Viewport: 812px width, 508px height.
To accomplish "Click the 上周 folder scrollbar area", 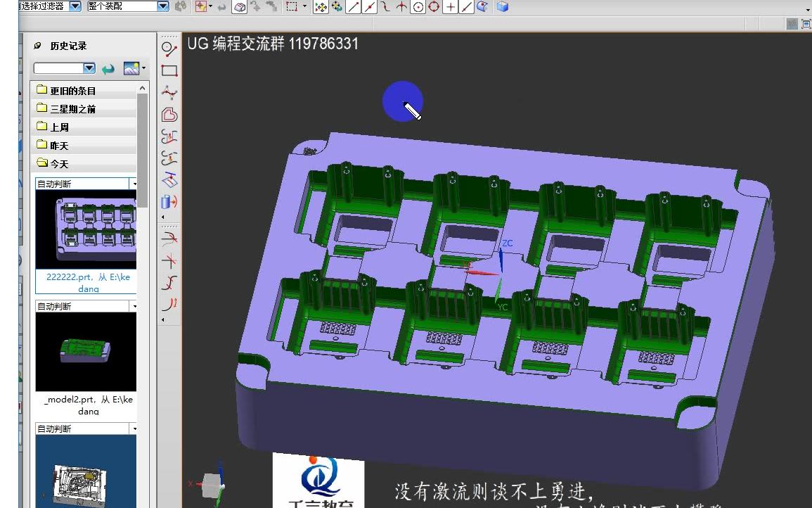I will pyautogui.click(x=143, y=127).
